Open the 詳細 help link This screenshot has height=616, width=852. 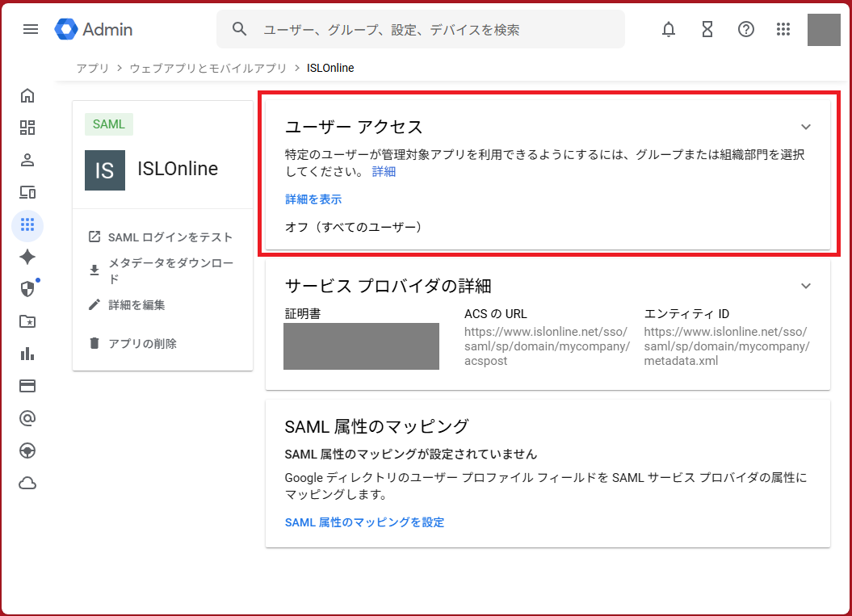tap(384, 172)
